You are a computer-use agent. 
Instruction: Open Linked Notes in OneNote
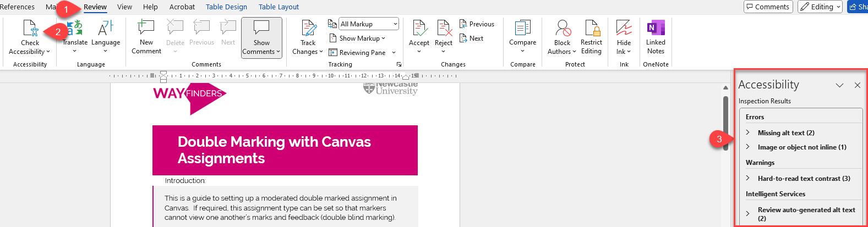tap(656, 29)
